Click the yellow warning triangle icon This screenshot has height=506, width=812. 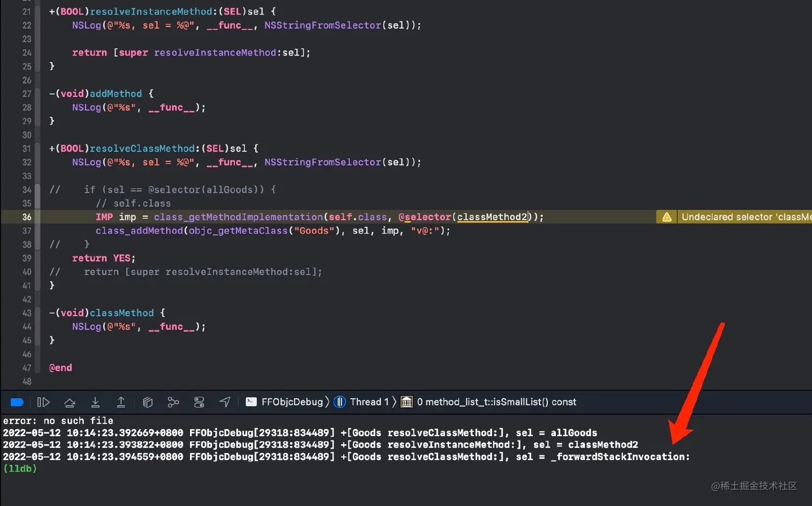667,217
